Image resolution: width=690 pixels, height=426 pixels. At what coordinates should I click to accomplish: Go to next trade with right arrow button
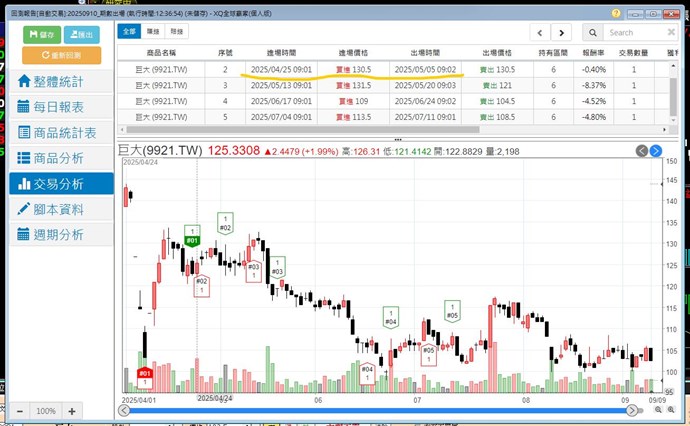pos(561,33)
